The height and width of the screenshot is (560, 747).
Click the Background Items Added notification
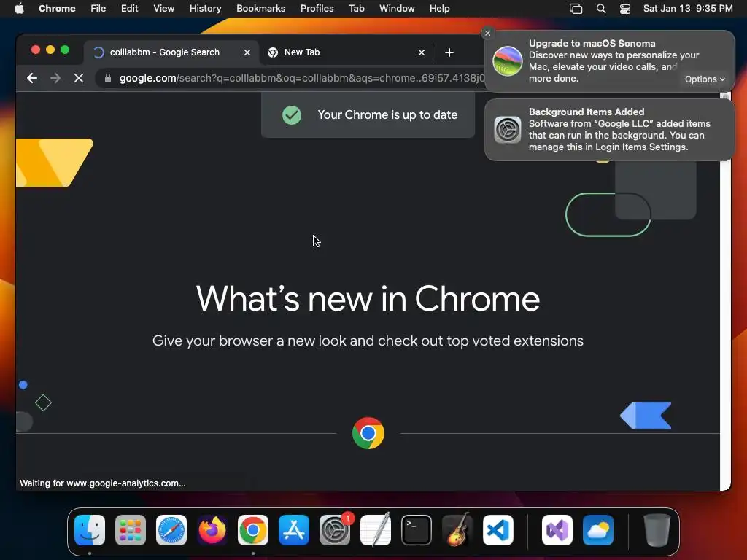(609, 130)
